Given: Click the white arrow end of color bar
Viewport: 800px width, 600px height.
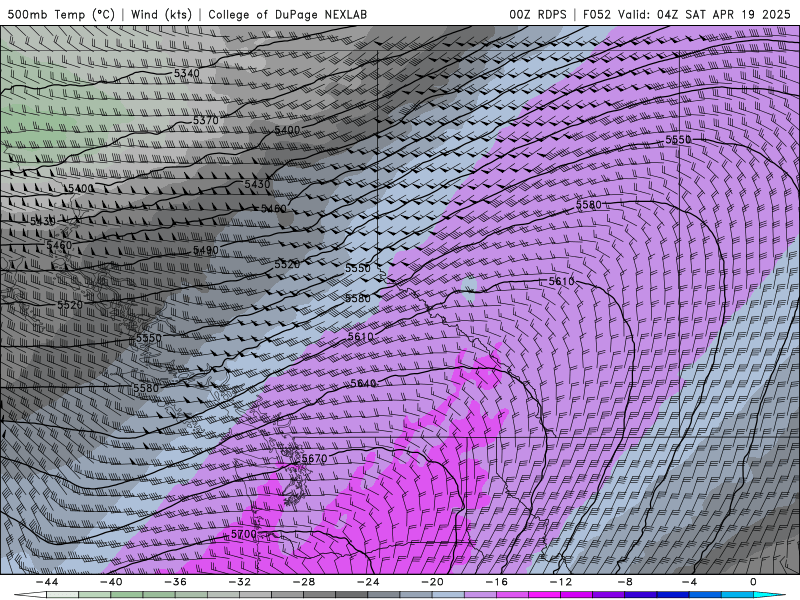Looking at the screenshot, I should pos(30,595).
